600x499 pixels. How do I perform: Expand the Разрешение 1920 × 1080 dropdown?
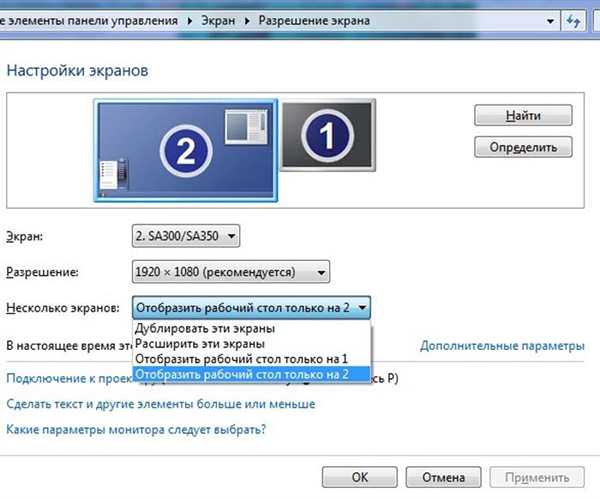[x=231, y=272]
